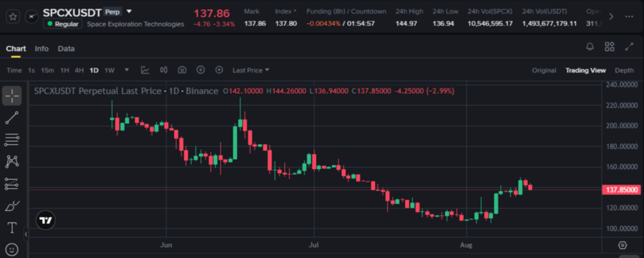Click the Jul label on time axis
This screenshot has width=644, height=258.
314,245
